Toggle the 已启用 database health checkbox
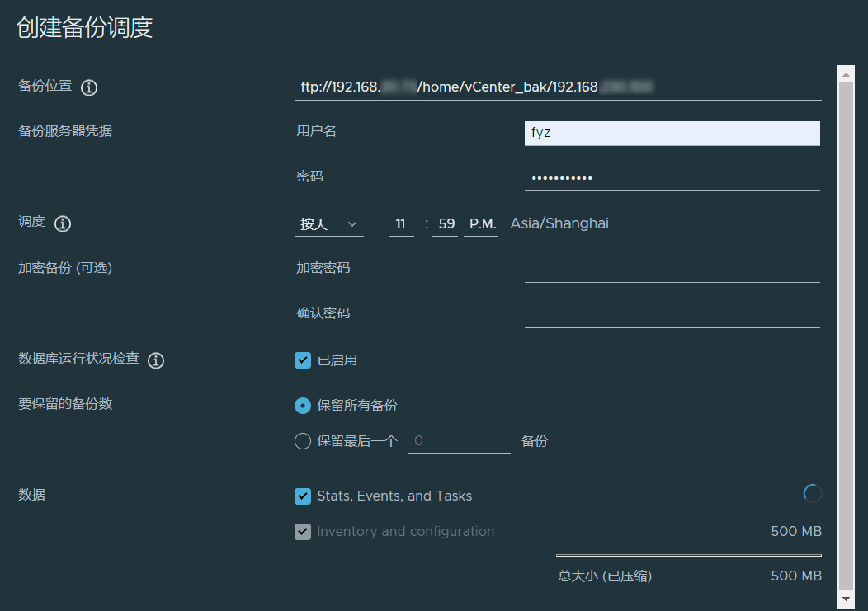This screenshot has width=868, height=611. pyautogui.click(x=303, y=360)
